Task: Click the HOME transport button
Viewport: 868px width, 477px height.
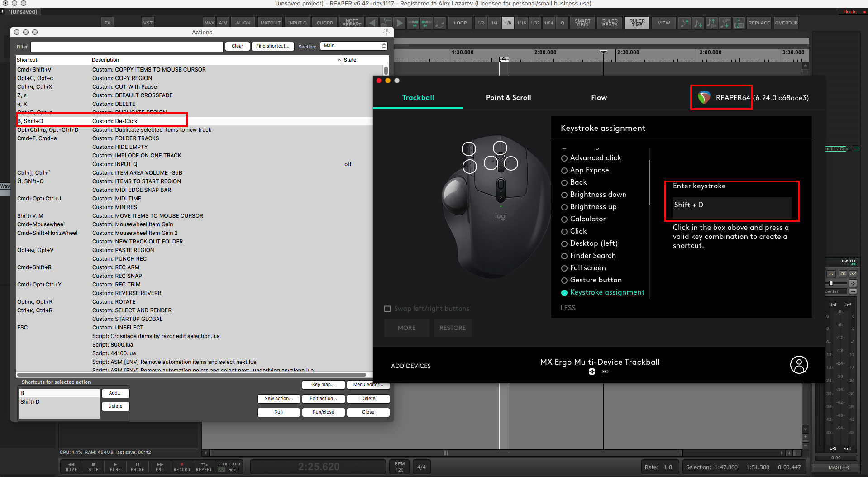Action: 72,467
